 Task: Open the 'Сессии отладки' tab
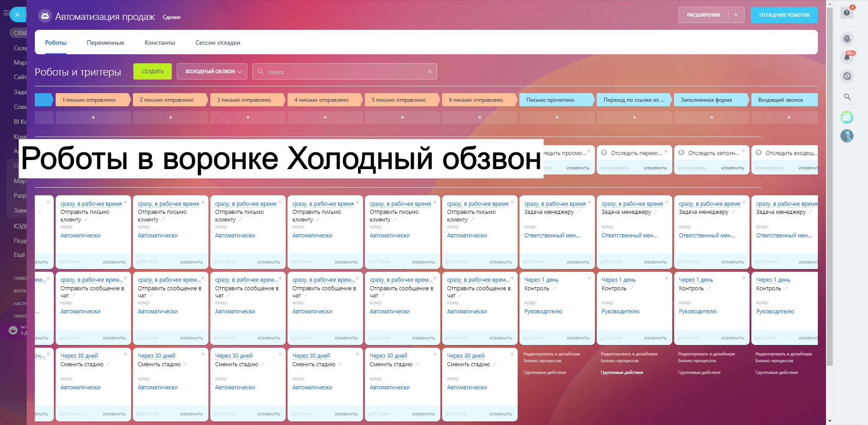[217, 42]
